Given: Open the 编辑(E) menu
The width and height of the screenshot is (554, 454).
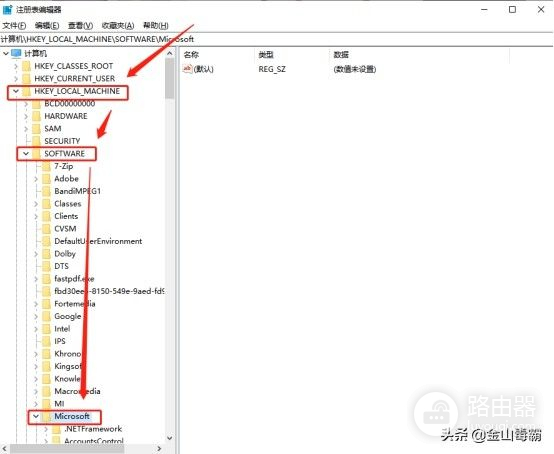Looking at the screenshot, I should (47, 25).
